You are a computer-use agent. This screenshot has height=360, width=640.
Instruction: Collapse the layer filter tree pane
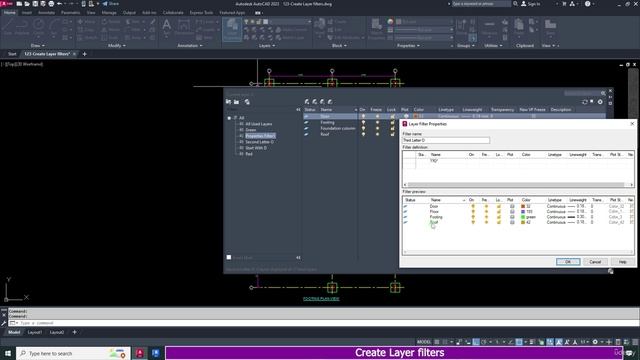coord(298,110)
